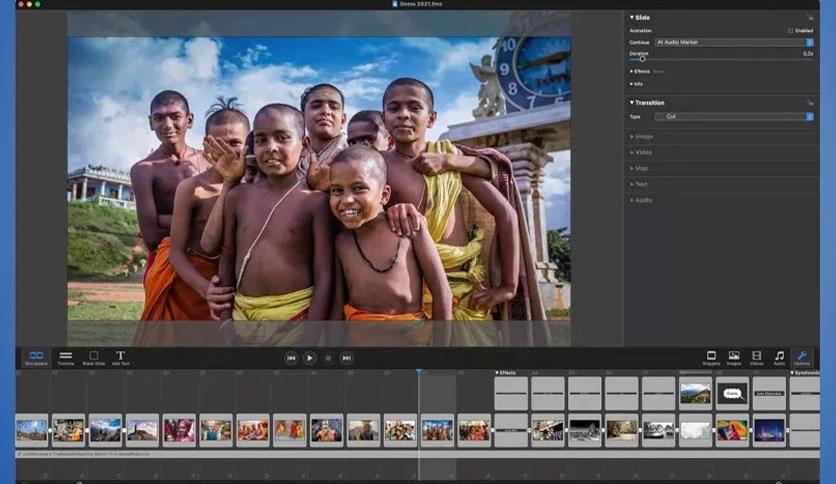Open the Videos browser
The image size is (836, 484).
pyautogui.click(x=757, y=358)
